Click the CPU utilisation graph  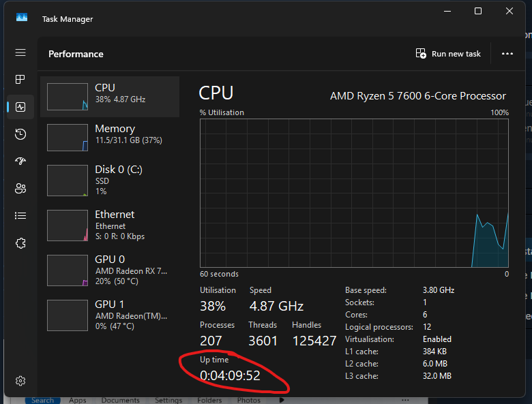[x=354, y=193]
